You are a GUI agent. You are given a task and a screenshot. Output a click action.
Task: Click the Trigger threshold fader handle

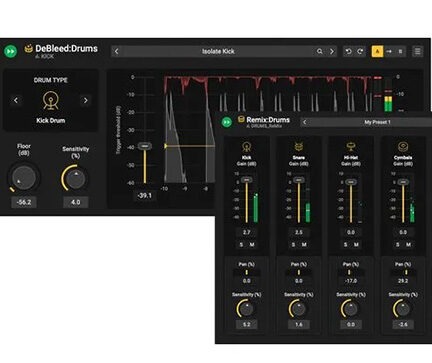click(145, 146)
